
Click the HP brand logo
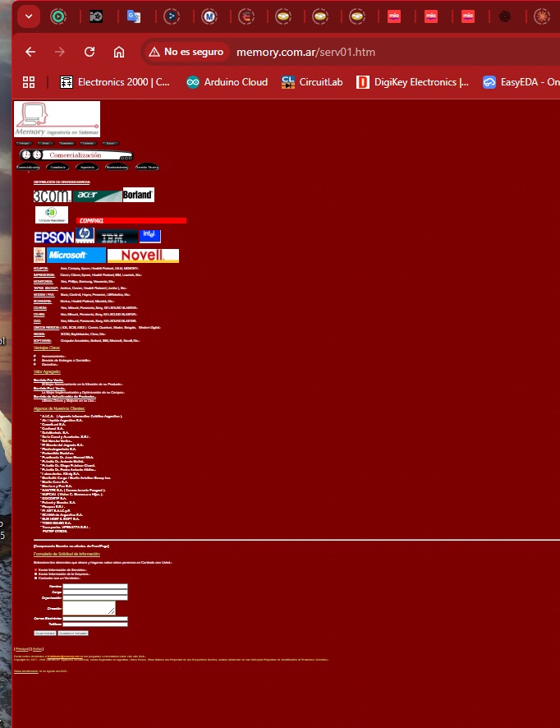pos(85,235)
